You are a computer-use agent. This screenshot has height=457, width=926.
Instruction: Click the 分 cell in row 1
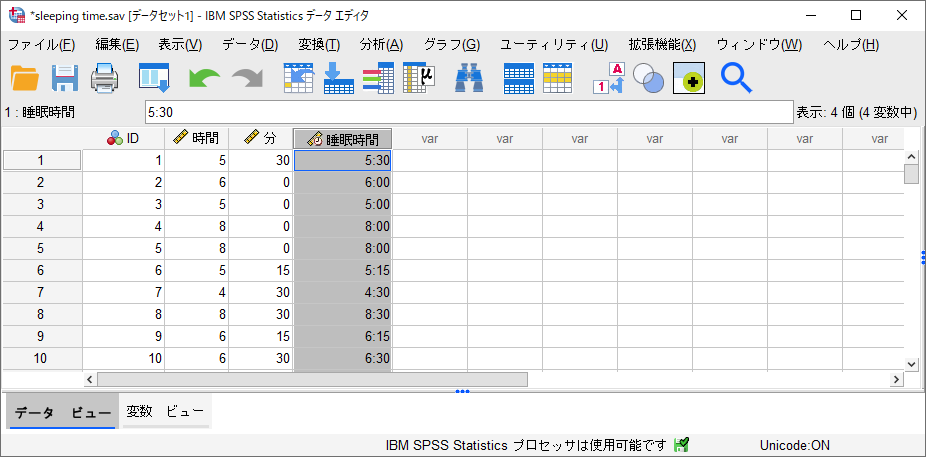pyautogui.click(x=260, y=161)
